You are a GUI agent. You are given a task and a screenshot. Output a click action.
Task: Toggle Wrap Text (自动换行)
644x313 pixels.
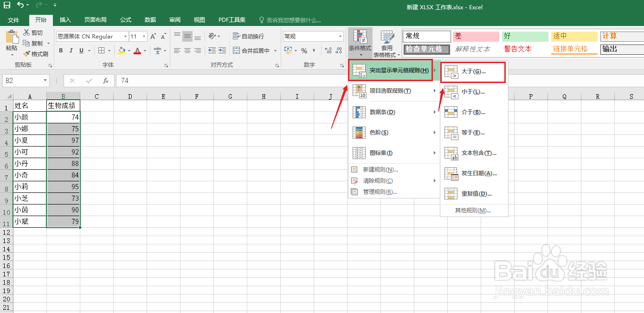point(248,36)
